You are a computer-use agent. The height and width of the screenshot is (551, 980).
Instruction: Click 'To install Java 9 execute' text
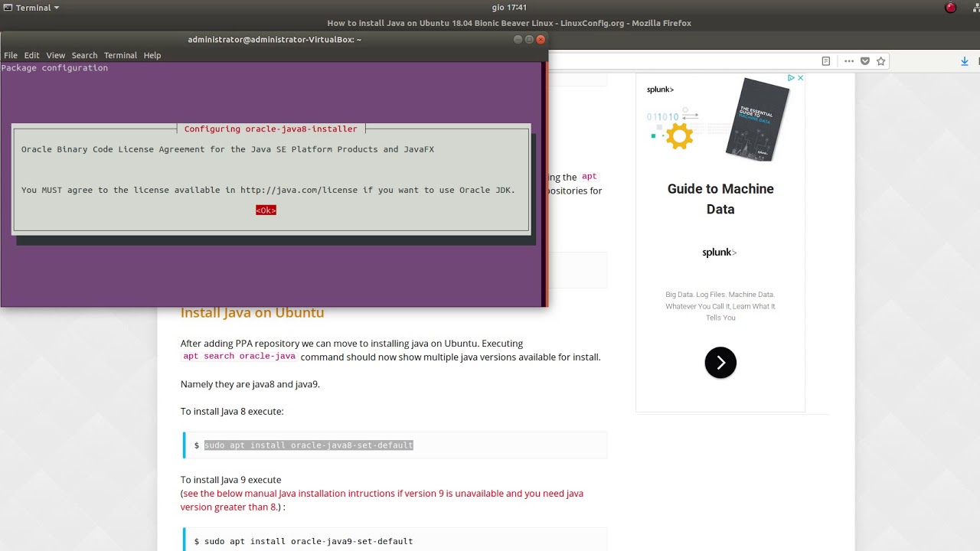[231, 480]
